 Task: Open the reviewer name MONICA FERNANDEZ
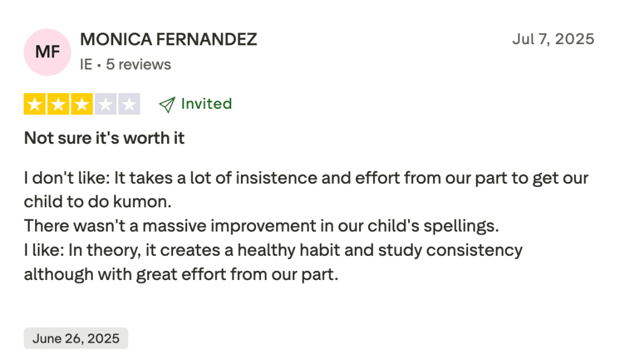[168, 39]
